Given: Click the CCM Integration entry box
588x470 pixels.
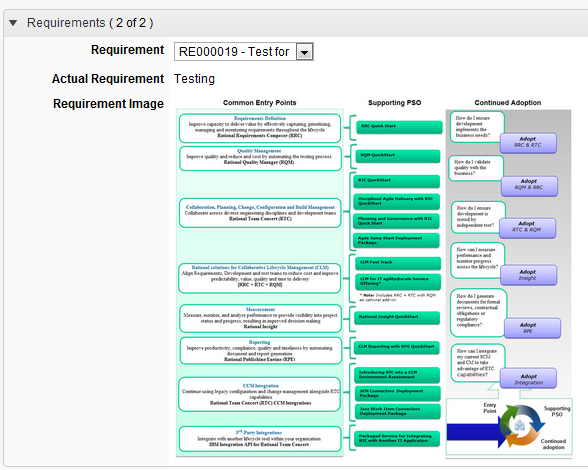Looking at the screenshot, I should pos(260,394).
